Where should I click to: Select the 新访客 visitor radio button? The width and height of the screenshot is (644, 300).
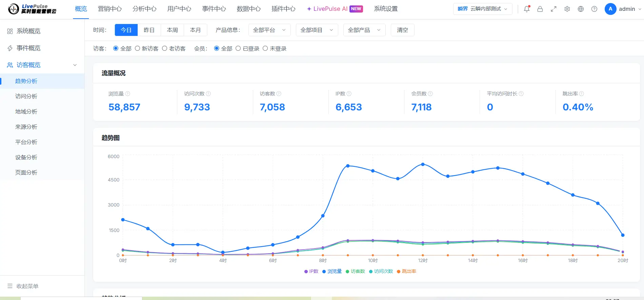pos(137,48)
